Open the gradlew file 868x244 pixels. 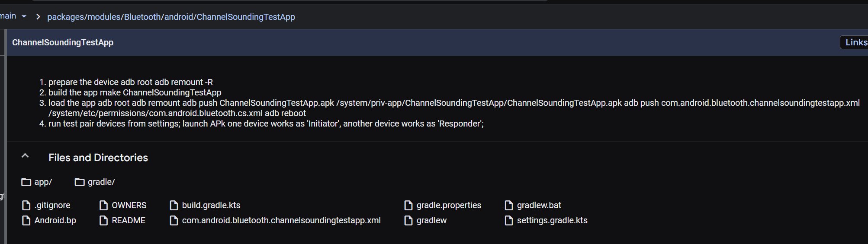click(x=431, y=221)
